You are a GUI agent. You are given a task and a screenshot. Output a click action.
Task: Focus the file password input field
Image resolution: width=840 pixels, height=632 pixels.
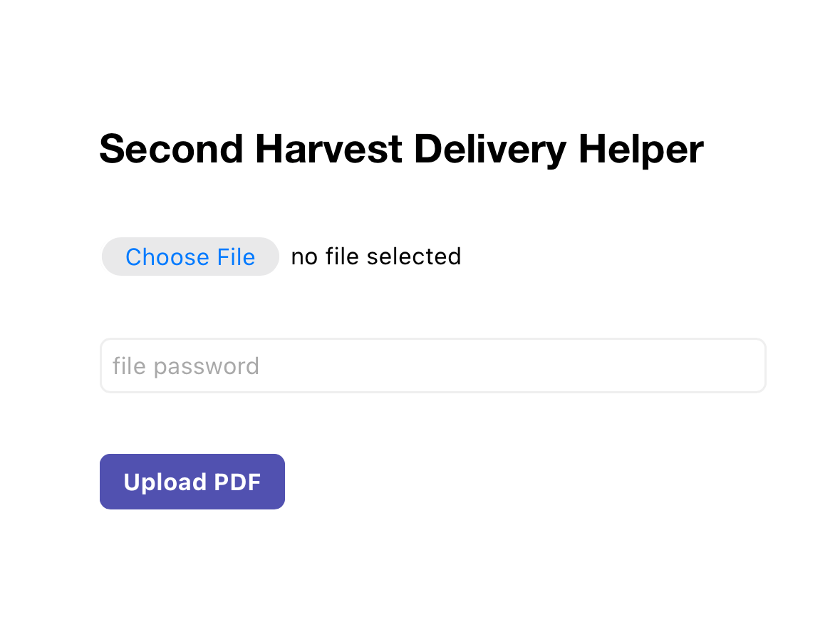[432, 366]
